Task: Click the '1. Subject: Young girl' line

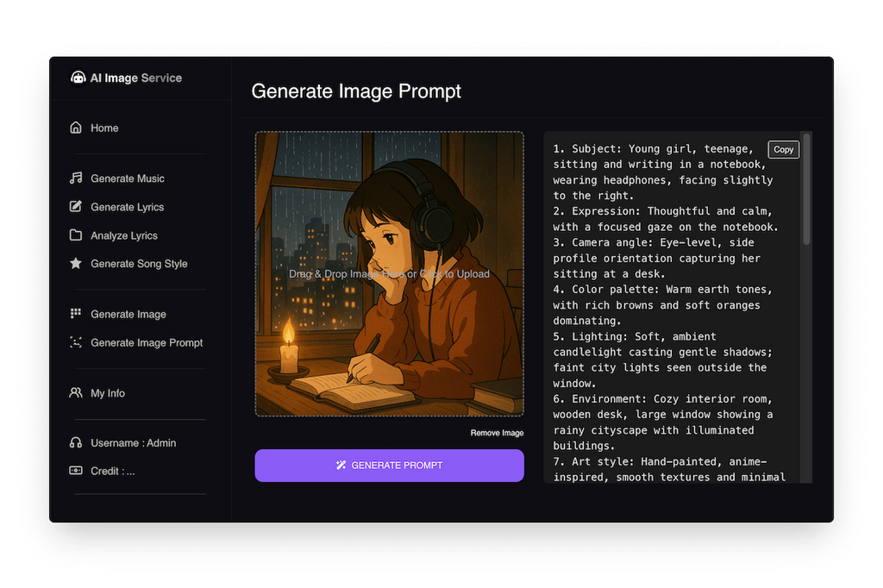Action: [653, 148]
